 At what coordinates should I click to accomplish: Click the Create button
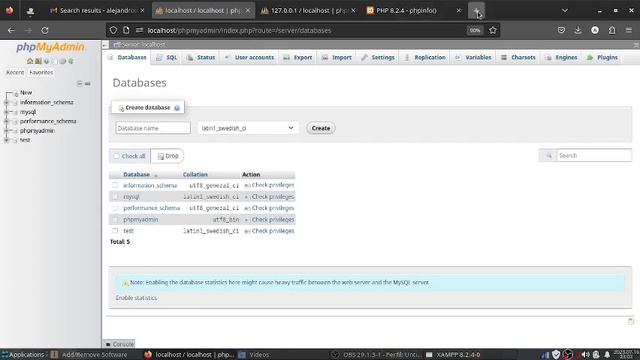point(321,128)
